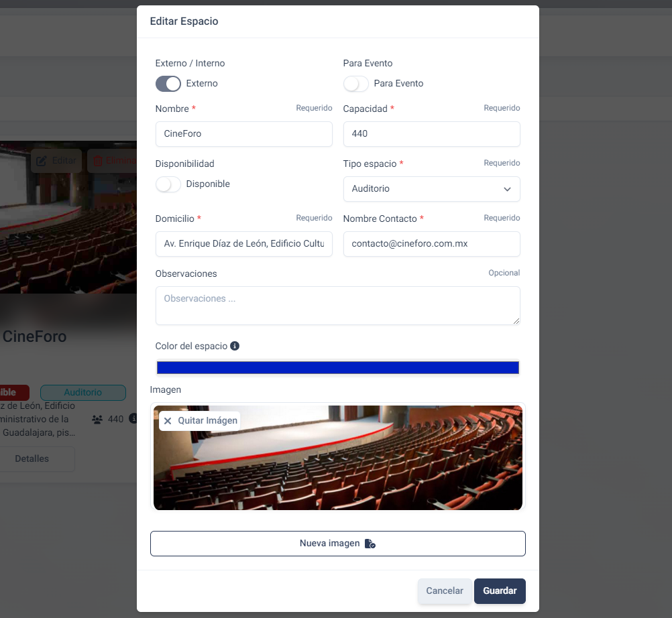The width and height of the screenshot is (672, 618).
Task: Open the Detalles button on the card
Action: (x=32, y=459)
